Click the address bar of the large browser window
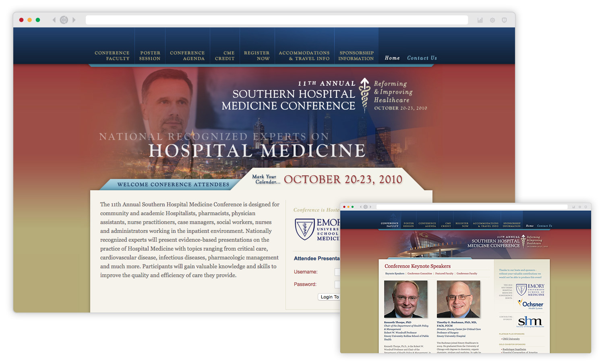 pos(277,20)
